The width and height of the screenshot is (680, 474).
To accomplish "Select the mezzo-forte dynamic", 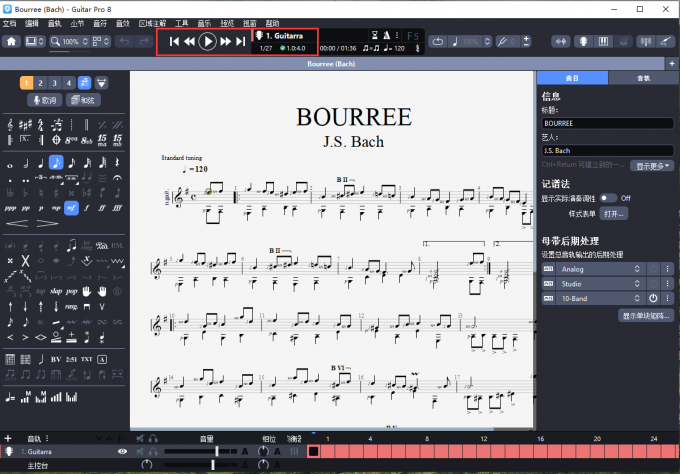I will [71, 208].
